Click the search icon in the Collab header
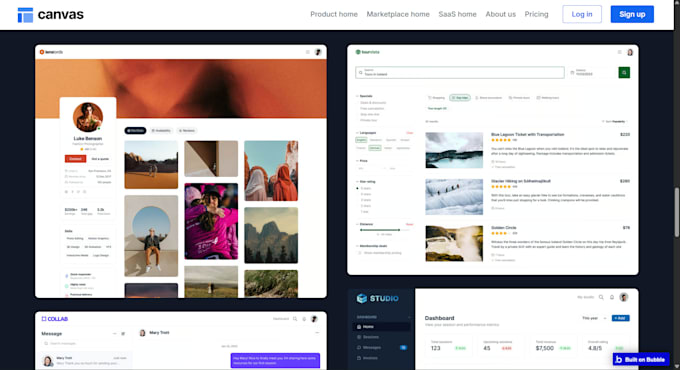 tap(295, 319)
